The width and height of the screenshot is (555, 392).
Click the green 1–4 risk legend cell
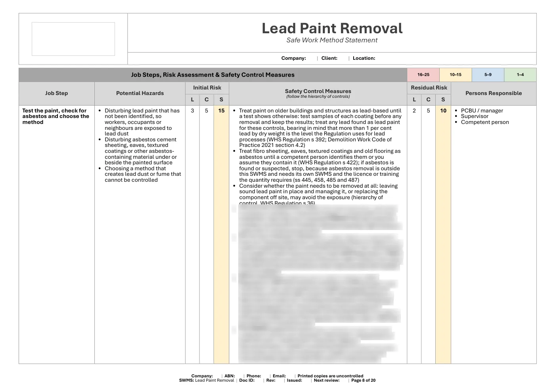pos(520,75)
